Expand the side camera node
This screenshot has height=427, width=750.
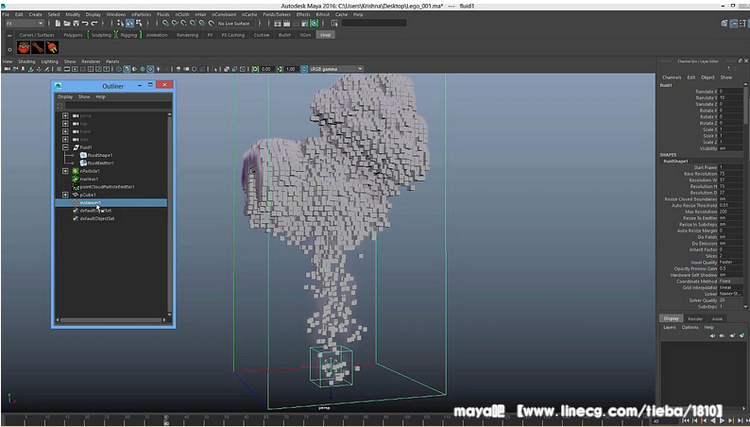[x=66, y=140]
